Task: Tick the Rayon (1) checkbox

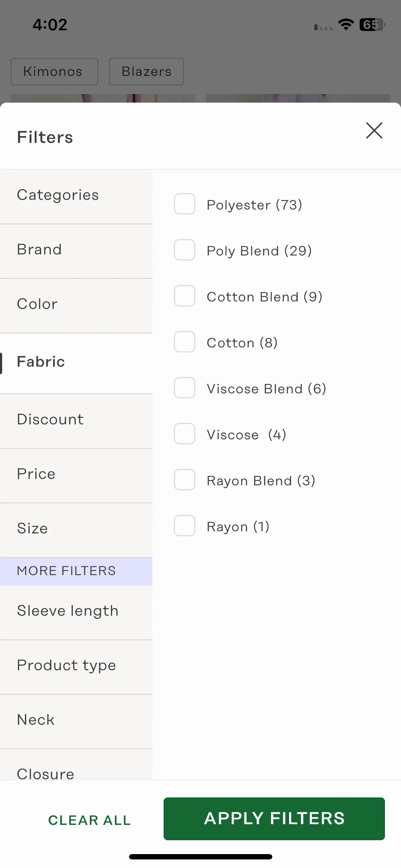Action: point(185,526)
